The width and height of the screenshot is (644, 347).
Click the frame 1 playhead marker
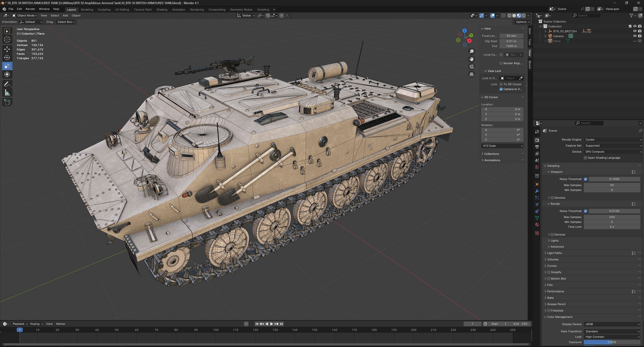pyautogui.click(x=20, y=330)
